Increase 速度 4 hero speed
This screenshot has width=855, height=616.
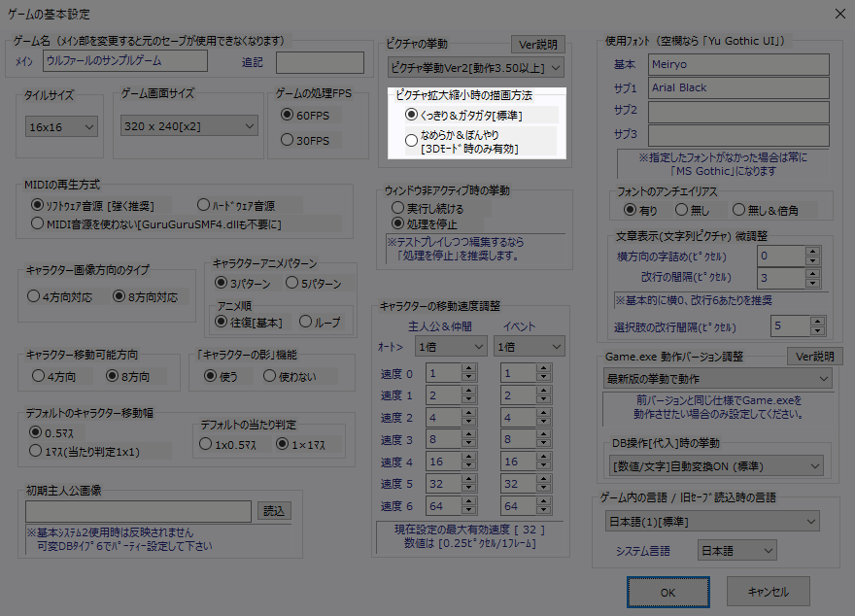tap(468, 457)
